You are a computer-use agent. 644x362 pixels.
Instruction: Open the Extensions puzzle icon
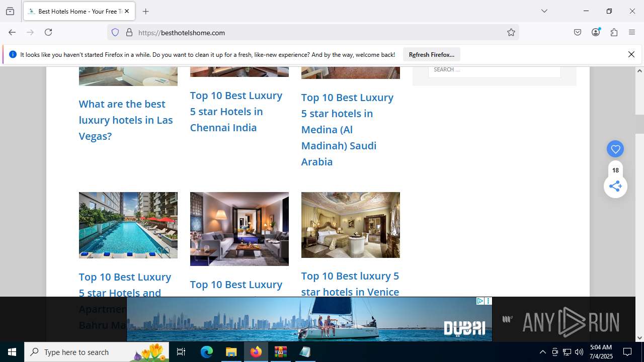tap(614, 32)
